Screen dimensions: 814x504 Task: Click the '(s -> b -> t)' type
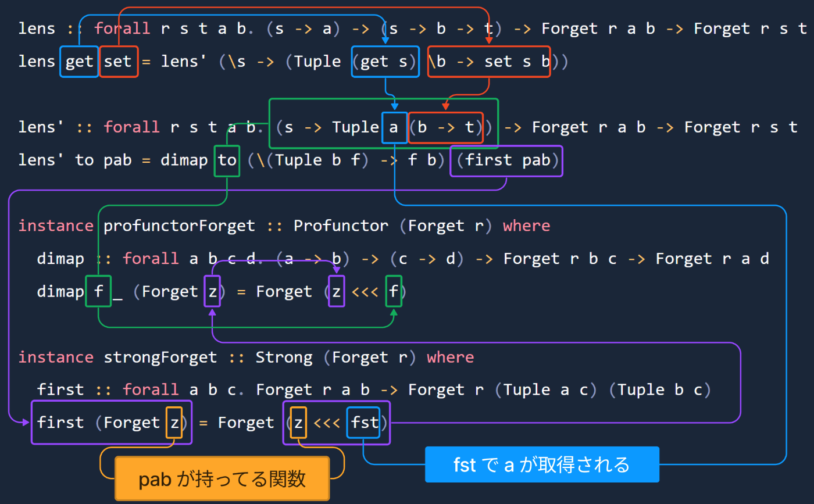[x=441, y=28]
